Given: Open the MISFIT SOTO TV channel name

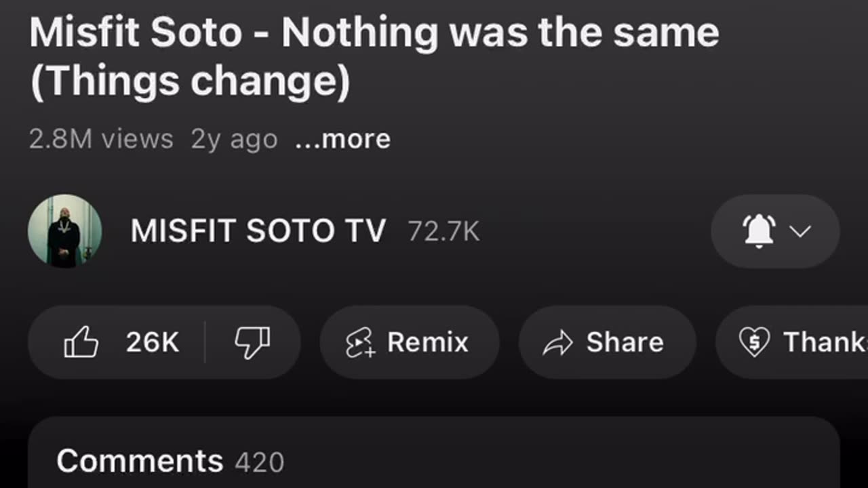Looking at the screenshot, I should point(258,231).
